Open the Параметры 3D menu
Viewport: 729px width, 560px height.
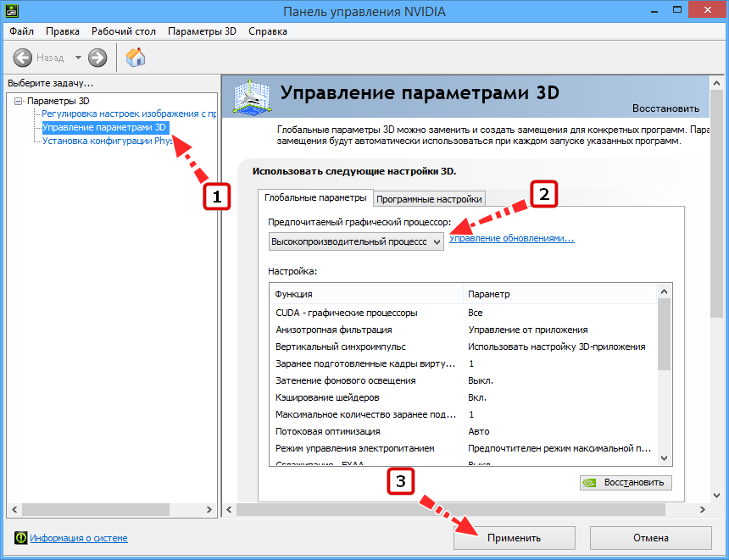pyautogui.click(x=202, y=31)
